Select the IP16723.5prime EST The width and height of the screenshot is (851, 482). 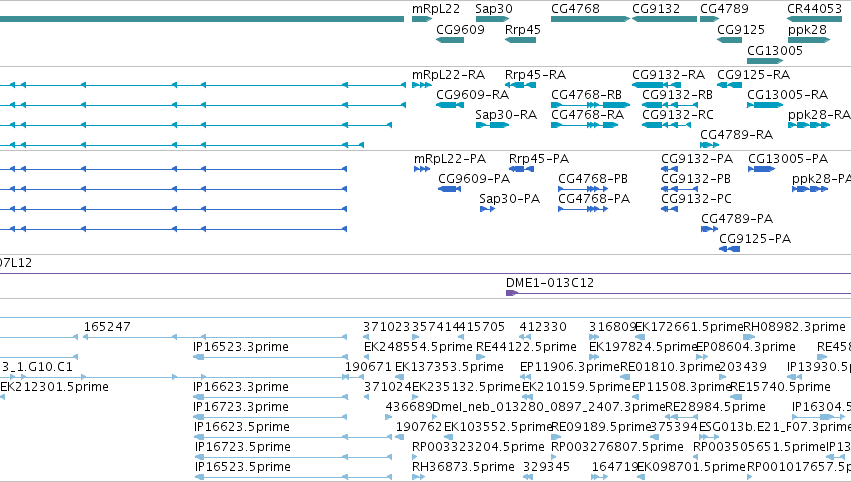[243, 447]
